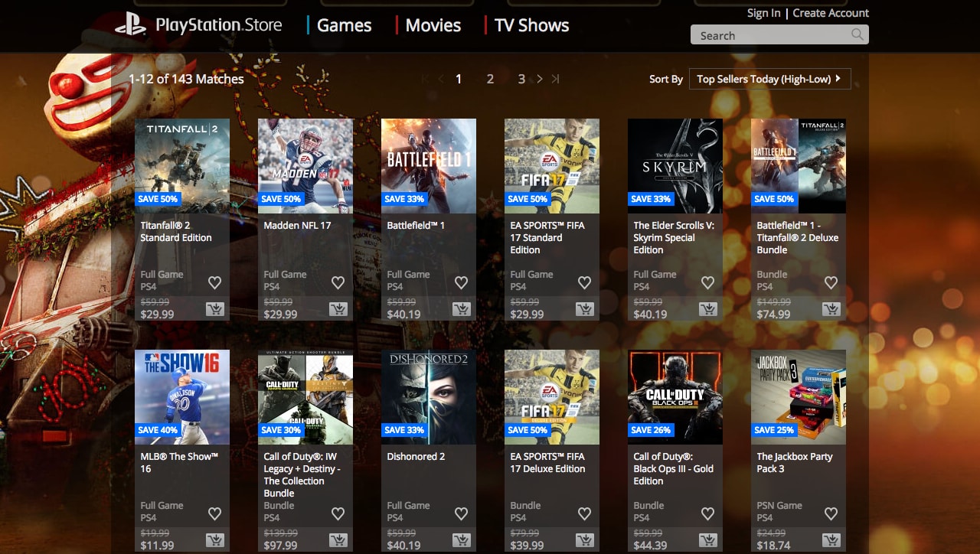
Task: Add MLB The Show 16 to cart
Action: tap(214, 540)
